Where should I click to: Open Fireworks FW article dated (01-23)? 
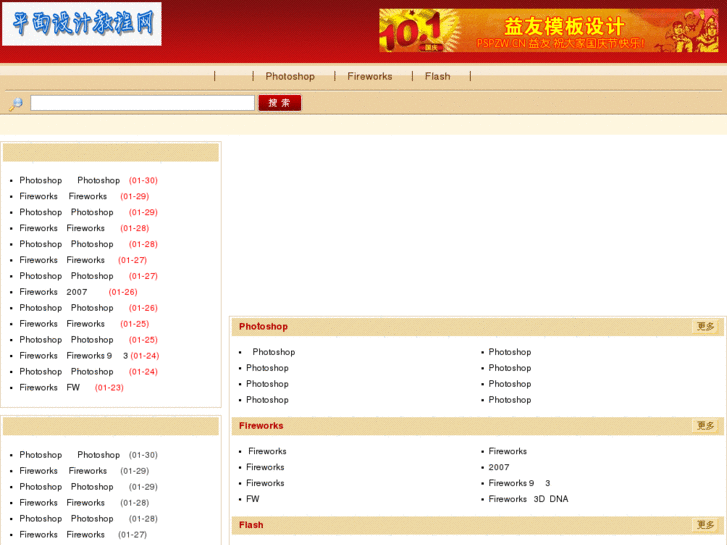50,388
